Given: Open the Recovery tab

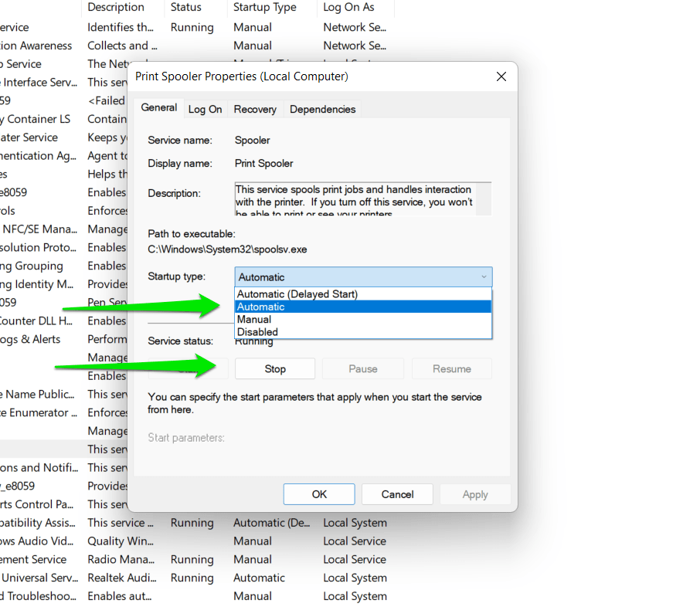Looking at the screenshot, I should 255,110.
